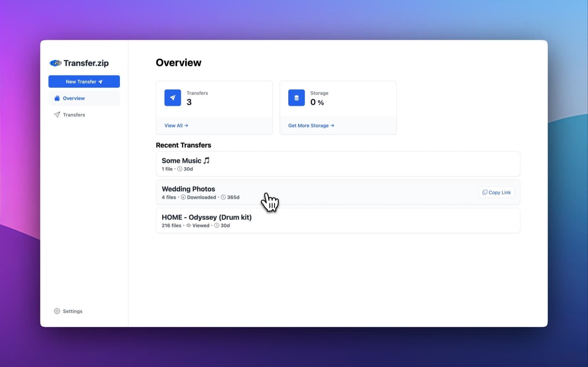The image size is (588, 367).
Task: Open View All transfers link
Action: tap(176, 126)
